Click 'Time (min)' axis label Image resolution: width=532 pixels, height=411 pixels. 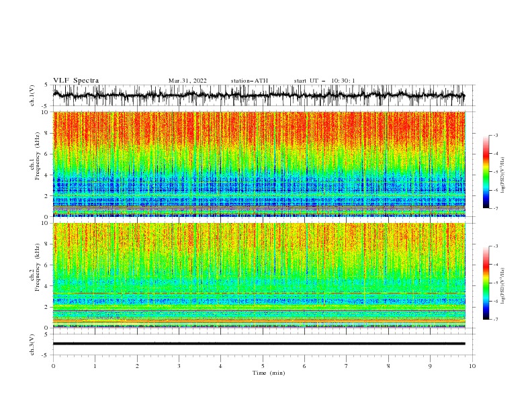(x=269, y=373)
